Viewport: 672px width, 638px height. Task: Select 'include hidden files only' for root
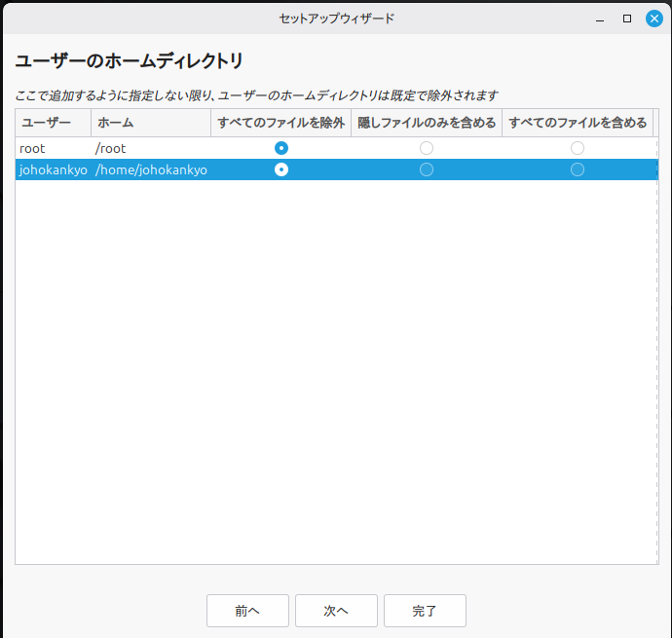427,148
